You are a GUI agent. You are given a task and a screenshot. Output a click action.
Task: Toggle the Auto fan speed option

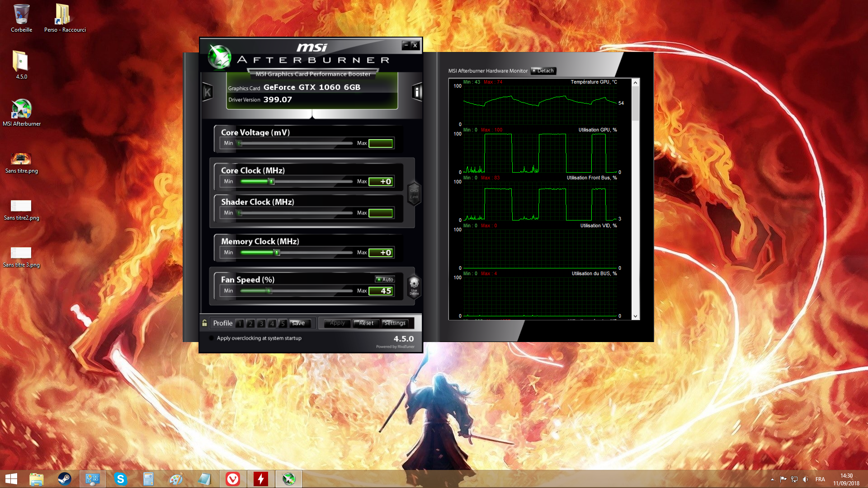385,279
